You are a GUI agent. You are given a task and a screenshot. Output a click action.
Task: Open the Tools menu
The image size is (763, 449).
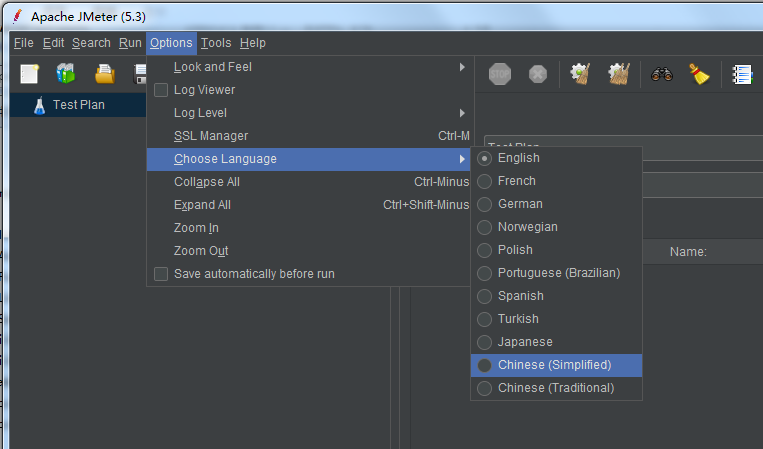click(x=216, y=43)
